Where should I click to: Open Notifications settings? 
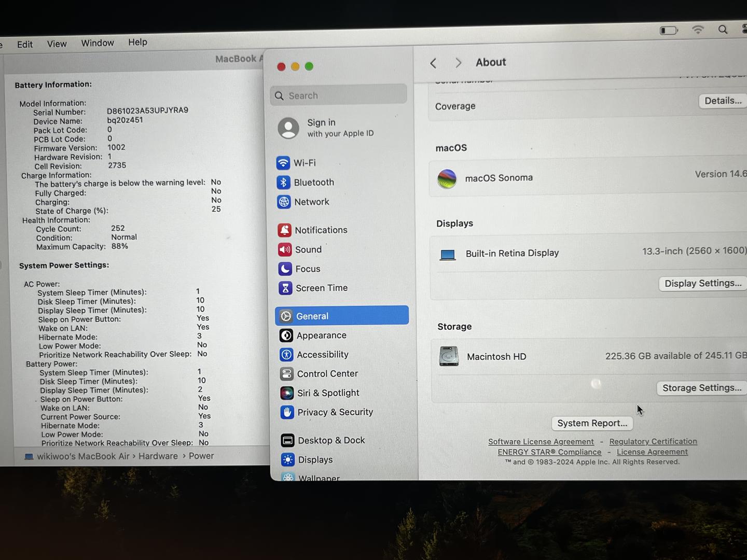click(x=313, y=230)
